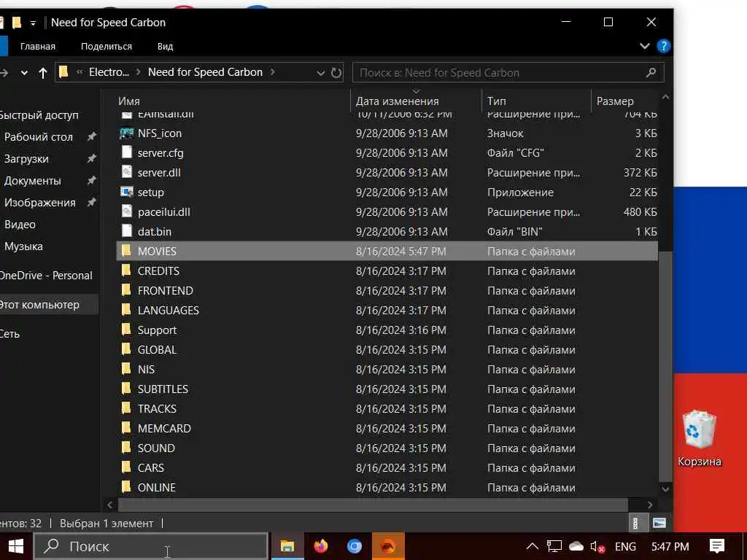This screenshot has width=747, height=560.
Task: Expand hidden path with double chevron
Action: tap(80, 72)
